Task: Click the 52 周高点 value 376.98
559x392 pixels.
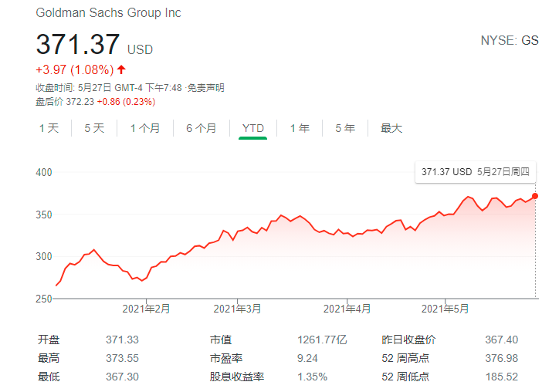Action: [x=502, y=358]
